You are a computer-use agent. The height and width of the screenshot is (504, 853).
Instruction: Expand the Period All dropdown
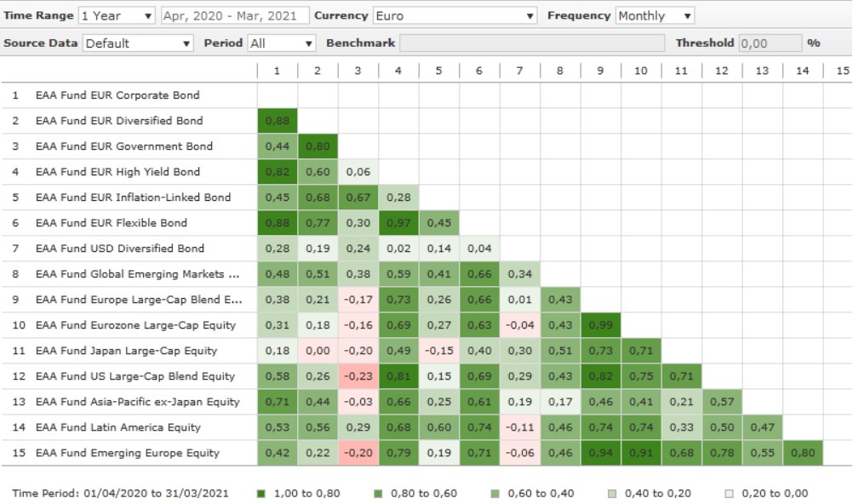[x=282, y=43]
